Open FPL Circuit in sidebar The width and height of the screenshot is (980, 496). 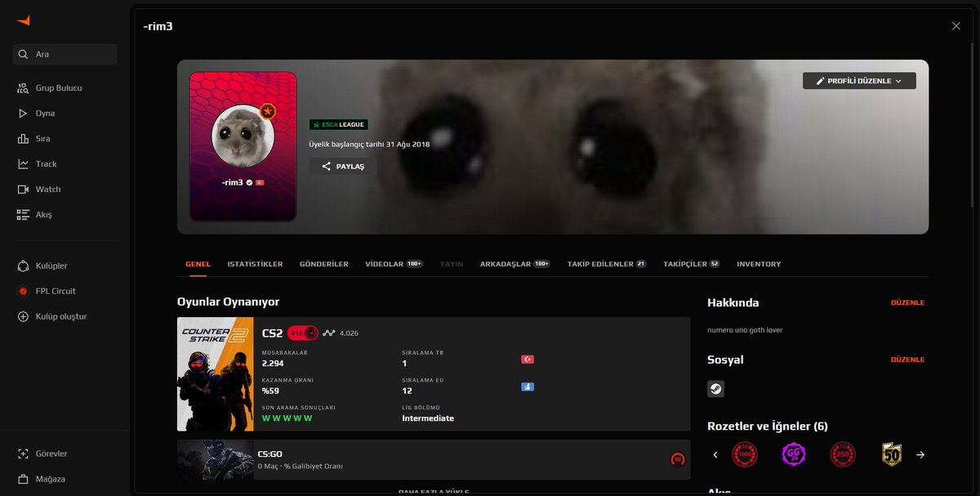pos(47,291)
